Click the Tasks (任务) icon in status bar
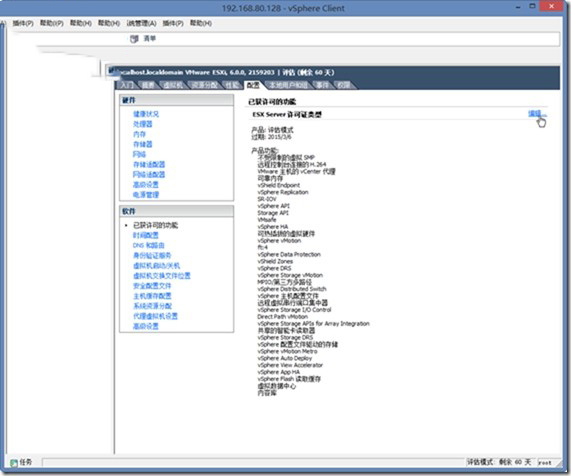This screenshot has height=476, width=571. pyautogui.click(x=14, y=463)
